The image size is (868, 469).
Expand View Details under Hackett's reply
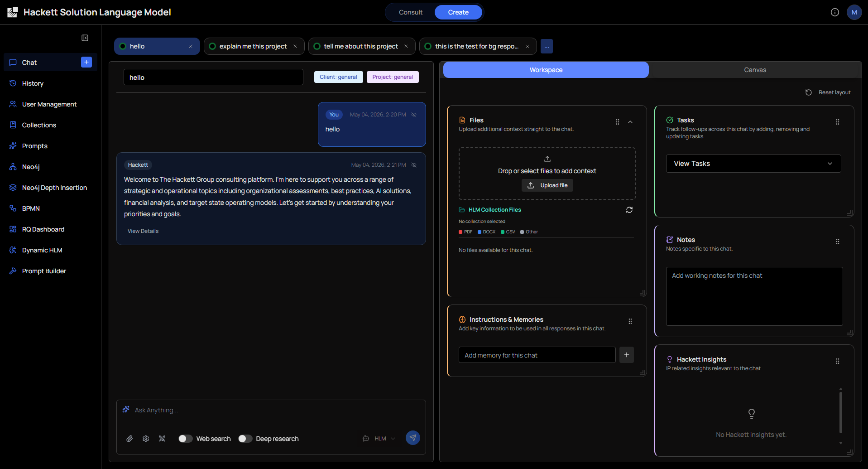pyautogui.click(x=143, y=231)
